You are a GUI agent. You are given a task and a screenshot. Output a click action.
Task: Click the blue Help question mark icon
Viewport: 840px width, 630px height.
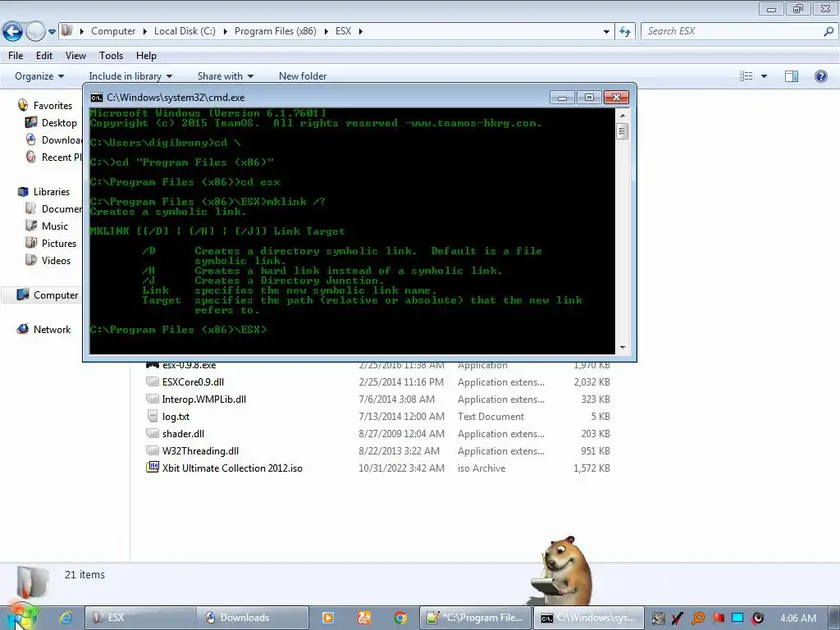point(820,76)
